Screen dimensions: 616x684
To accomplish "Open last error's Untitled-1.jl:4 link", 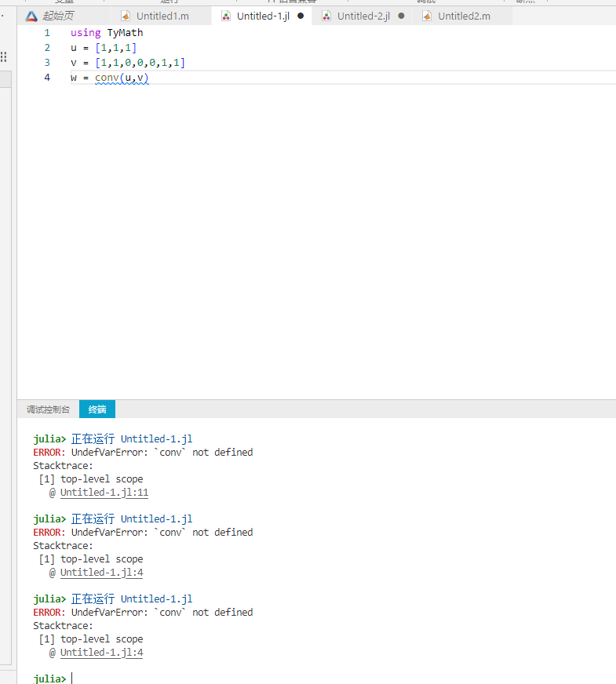I will click(x=102, y=653).
